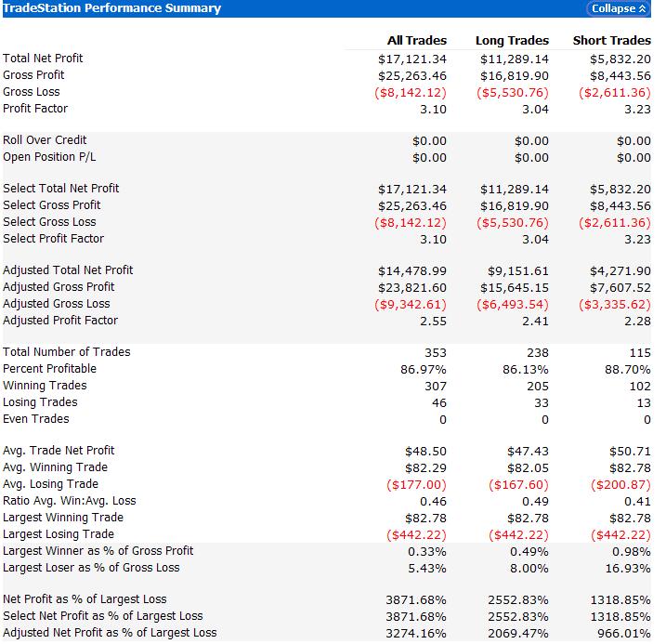Select the Long Trades column header
Screen dimensions: 666x644
coord(512,40)
